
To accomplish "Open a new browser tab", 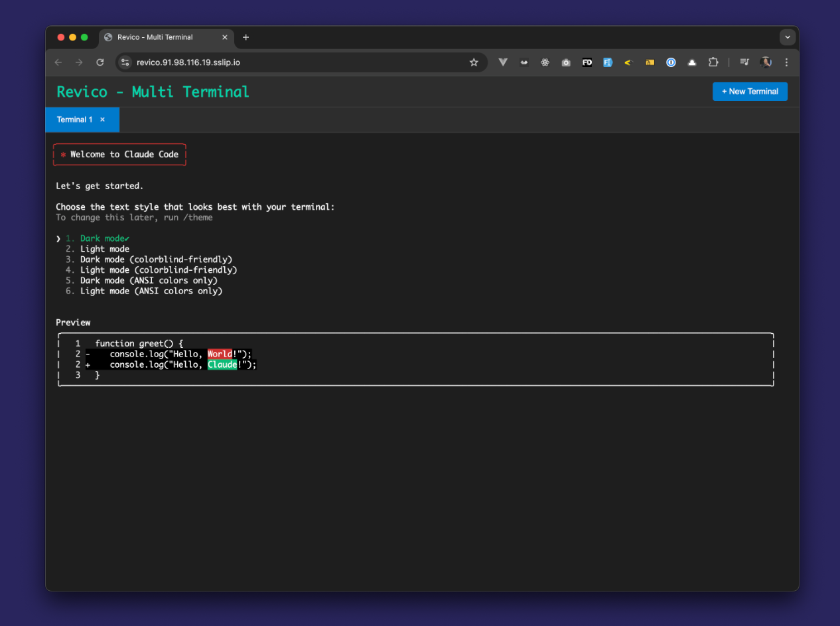I will point(245,37).
